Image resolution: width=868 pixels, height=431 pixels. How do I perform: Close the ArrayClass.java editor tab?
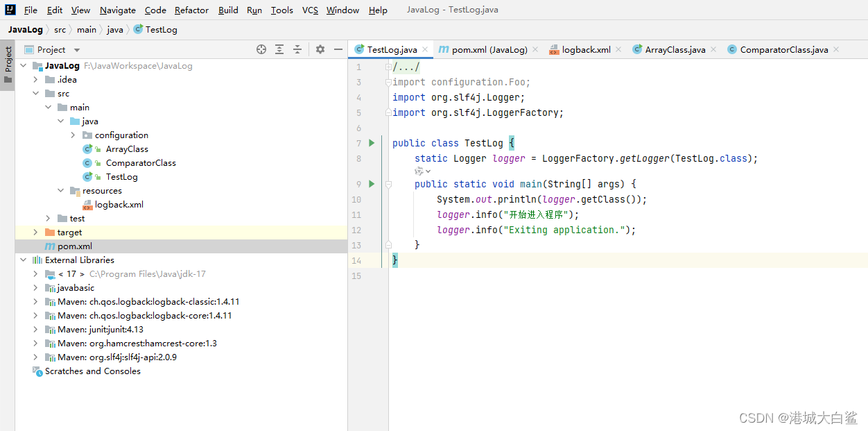[712, 49]
